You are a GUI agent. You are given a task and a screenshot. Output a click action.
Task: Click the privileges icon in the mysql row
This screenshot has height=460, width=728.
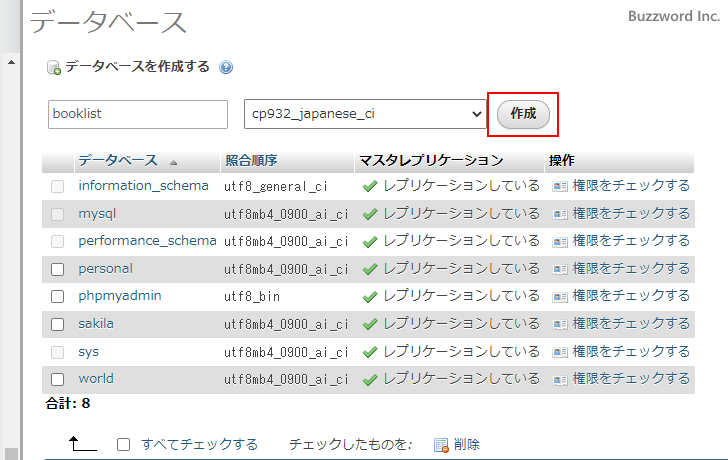click(x=560, y=214)
